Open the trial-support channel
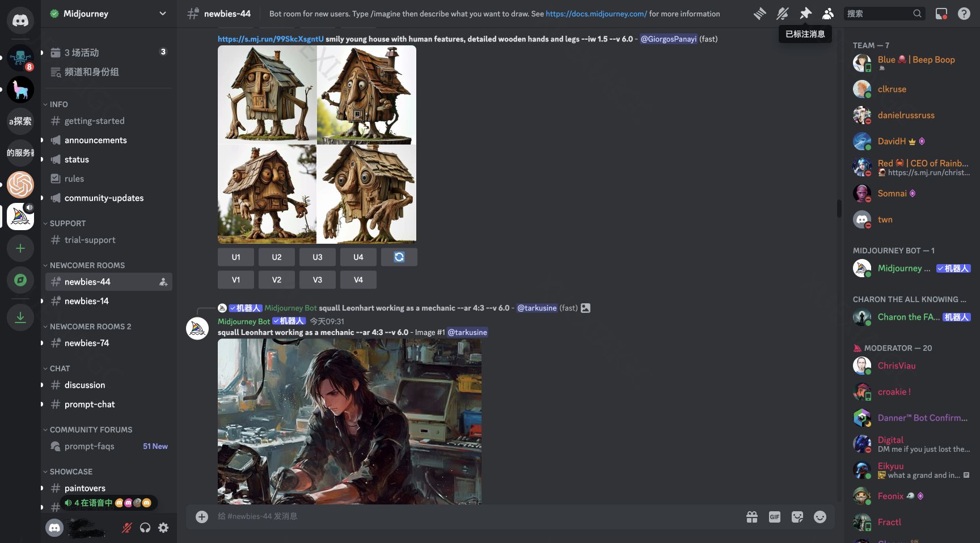 (109, 240)
